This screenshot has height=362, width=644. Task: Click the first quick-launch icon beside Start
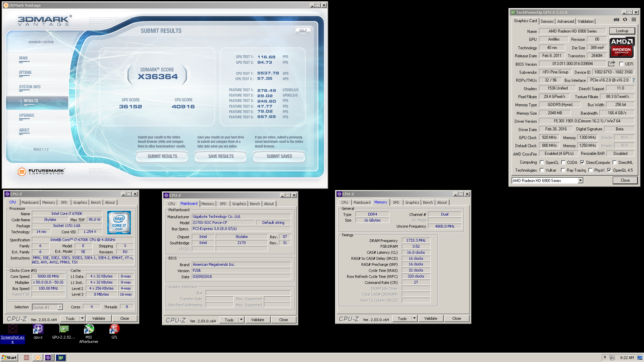point(26,358)
